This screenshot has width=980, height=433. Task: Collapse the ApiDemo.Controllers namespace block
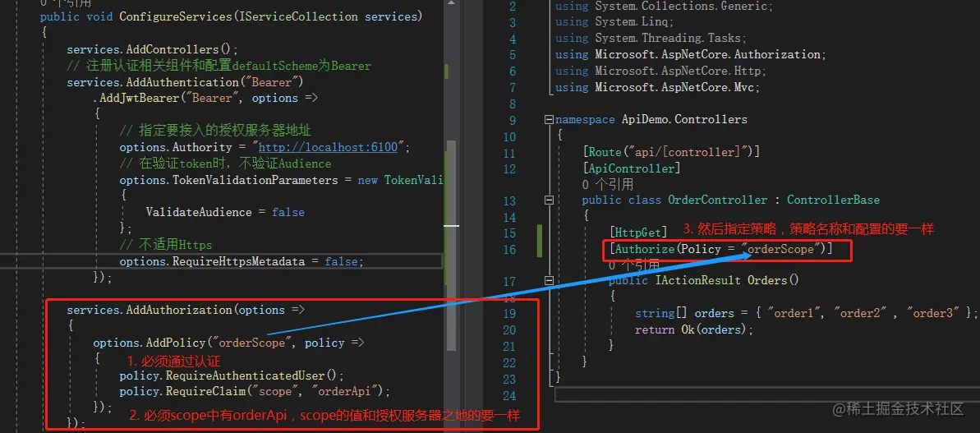pyautogui.click(x=549, y=119)
